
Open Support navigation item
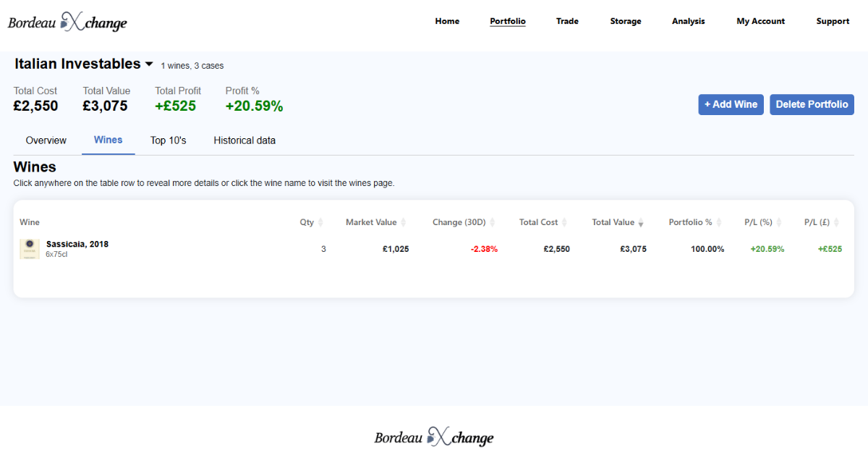click(x=833, y=22)
